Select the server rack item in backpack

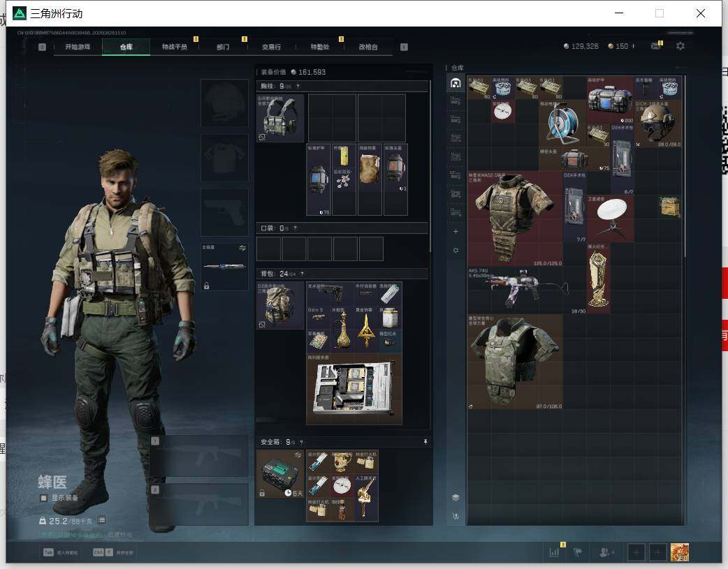(354, 390)
